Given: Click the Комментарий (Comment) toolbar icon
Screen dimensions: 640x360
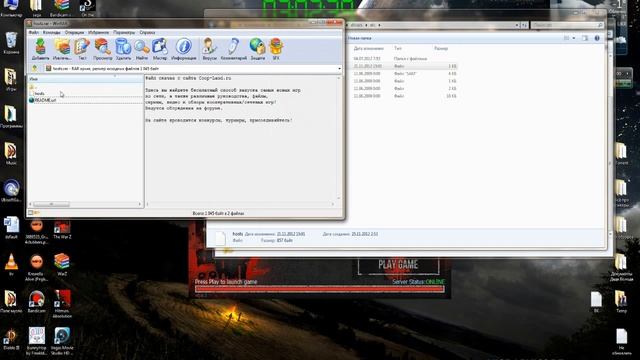Looking at the screenshot, I should click(x=233, y=49).
